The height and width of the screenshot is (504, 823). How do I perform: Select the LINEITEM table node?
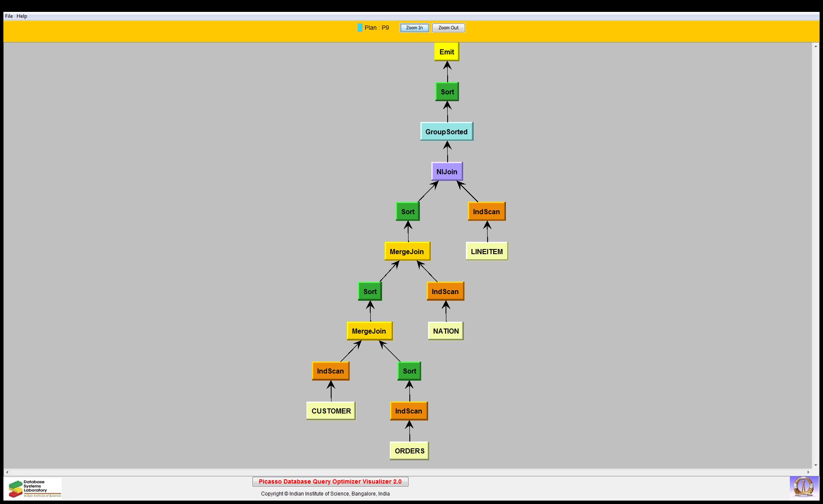[x=487, y=252]
